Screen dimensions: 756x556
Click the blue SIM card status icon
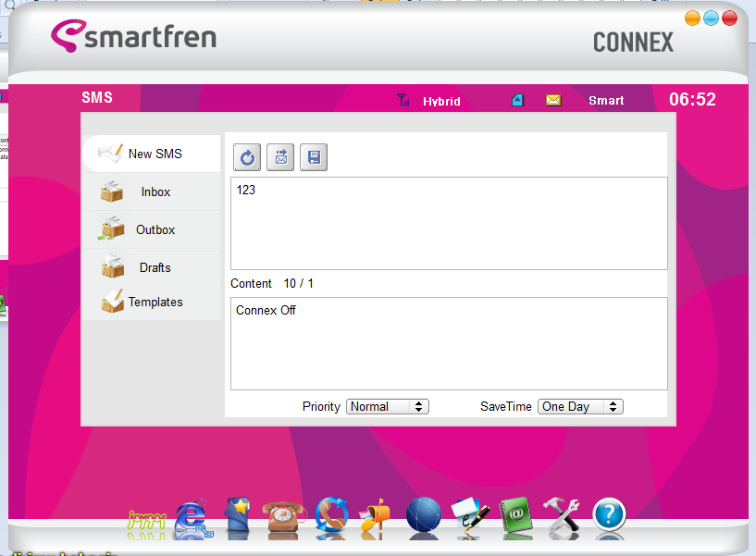[x=518, y=100]
